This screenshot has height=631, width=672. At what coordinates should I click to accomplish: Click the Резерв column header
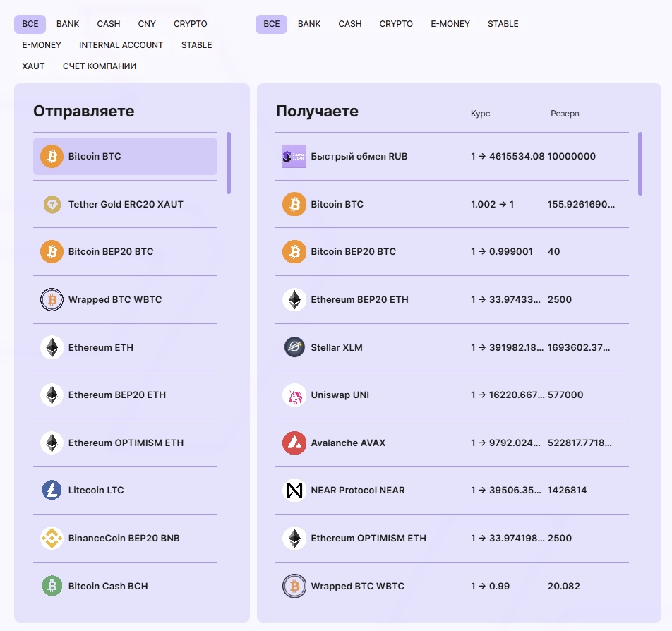click(x=565, y=114)
